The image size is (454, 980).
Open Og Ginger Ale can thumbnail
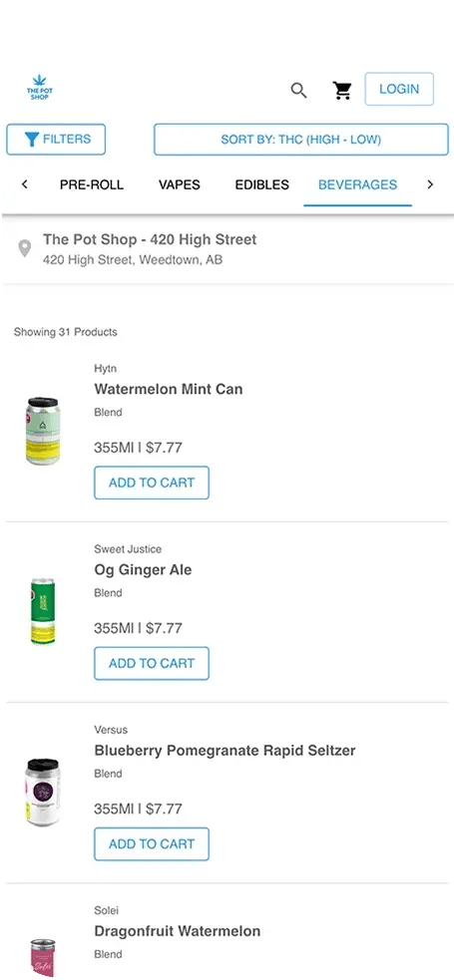tap(43, 612)
